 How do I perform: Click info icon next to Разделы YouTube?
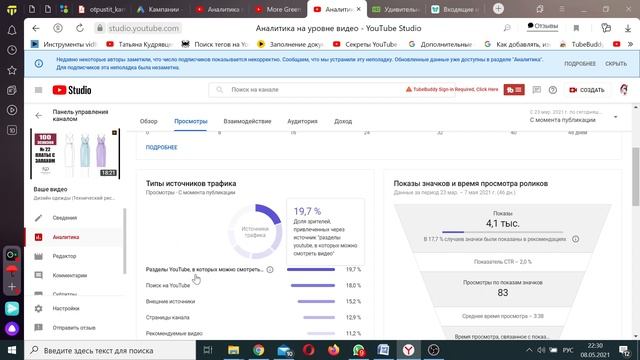(270, 269)
